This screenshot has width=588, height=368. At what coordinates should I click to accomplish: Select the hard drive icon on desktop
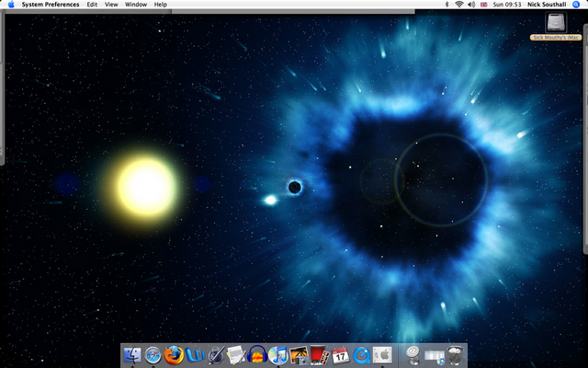click(556, 22)
